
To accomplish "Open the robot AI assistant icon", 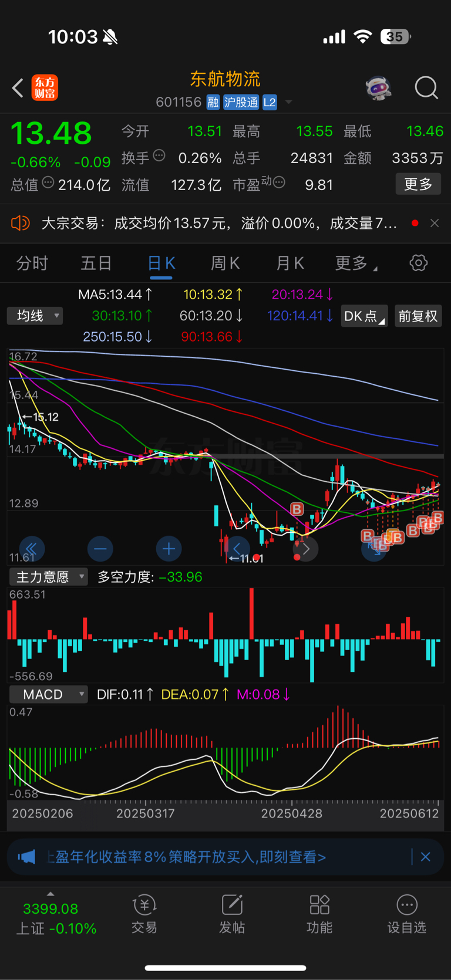I will (x=378, y=88).
